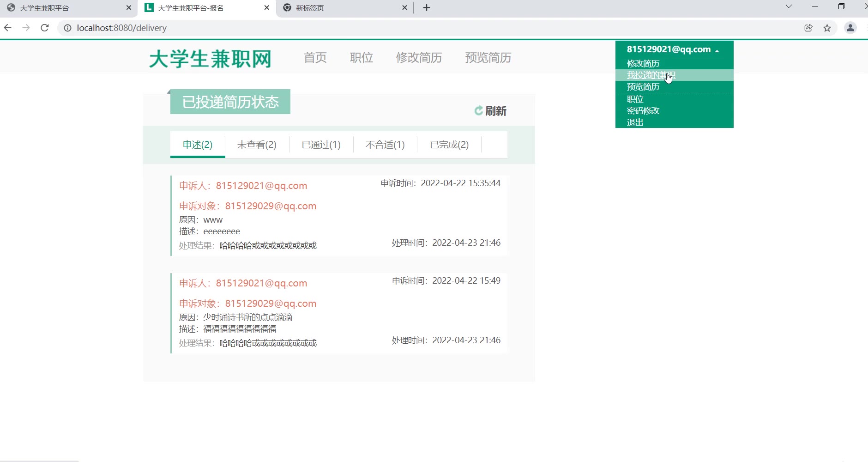The width and height of the screenshot is (868, 462).
Task: Open a new tab with the plus icon
Action: coord(427,8)
